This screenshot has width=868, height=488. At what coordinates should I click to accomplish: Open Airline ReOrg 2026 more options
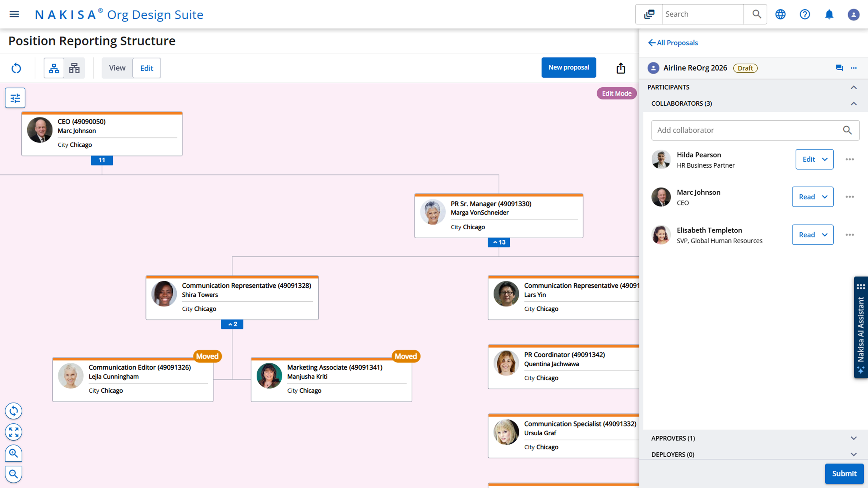(853, 68)
